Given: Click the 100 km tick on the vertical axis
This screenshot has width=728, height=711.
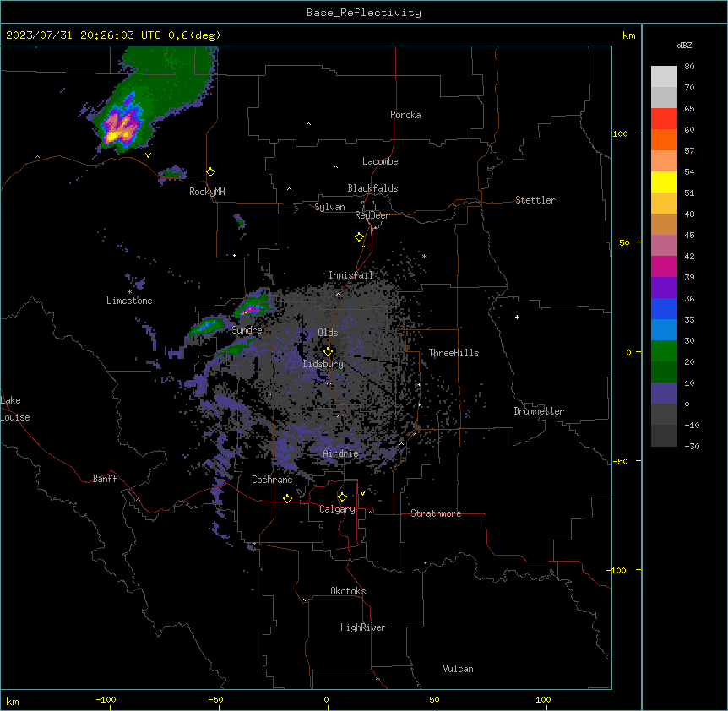Looking at the screenshot, I should pos(620,133).
